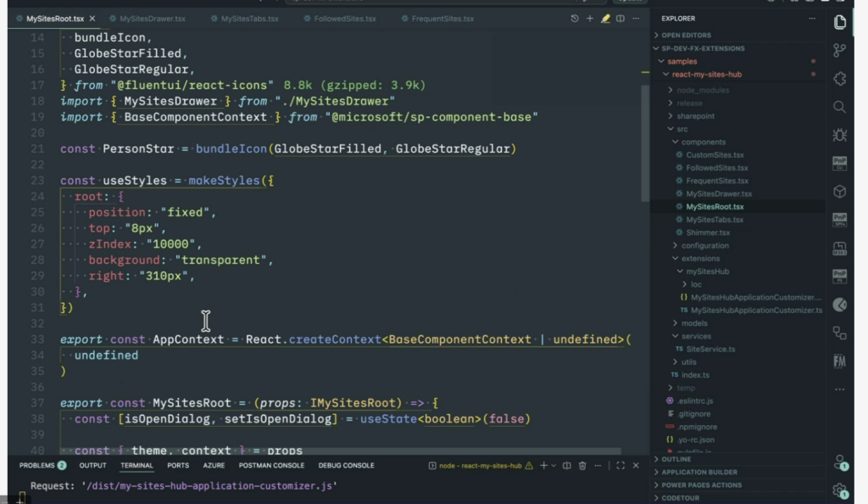
Task: Open SiteService.ts in the explorer
Action: coord(710,350)
